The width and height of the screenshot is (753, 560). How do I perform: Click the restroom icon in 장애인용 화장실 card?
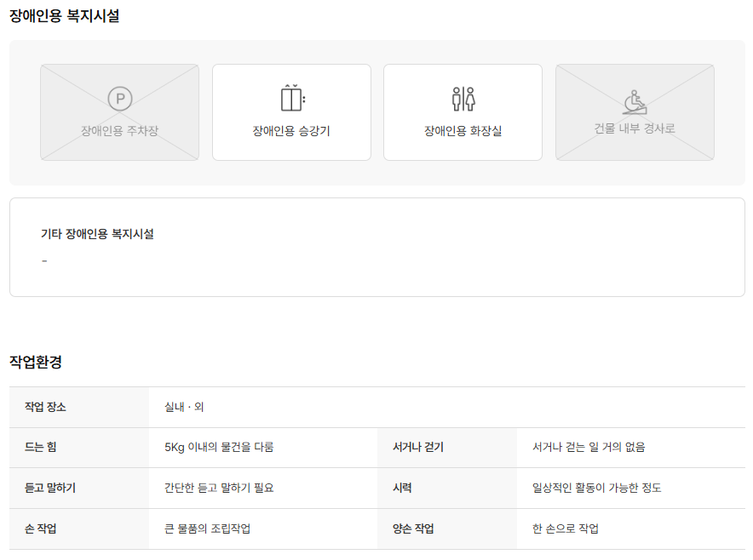coord(463,99)
